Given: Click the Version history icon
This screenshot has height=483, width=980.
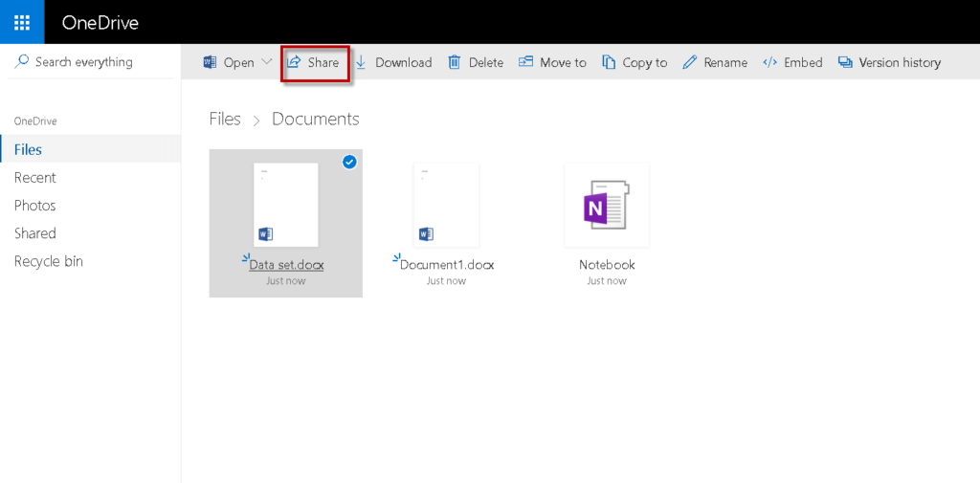Looking at the screenshot, I should tap(846, 62).
